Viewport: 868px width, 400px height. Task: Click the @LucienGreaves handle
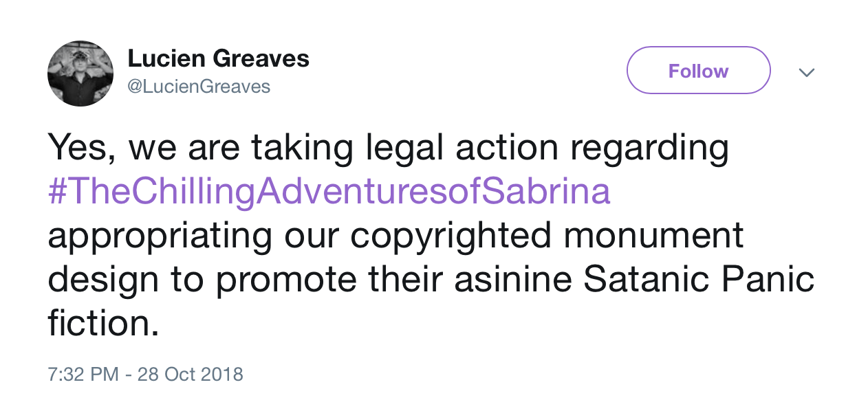coord(199,87)
